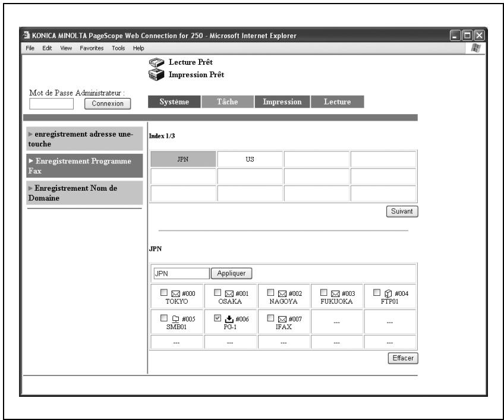Click the administrator password field
The image size is (504, 420).
click(52, 104)
